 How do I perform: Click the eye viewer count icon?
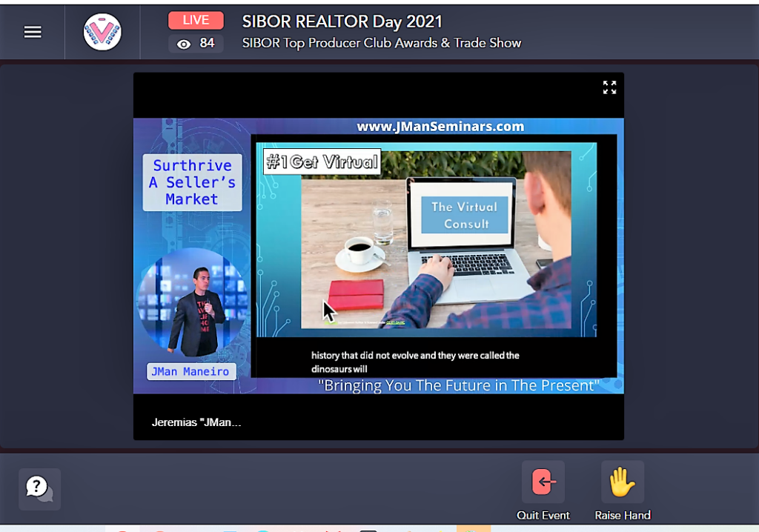(x=184, y=44)
